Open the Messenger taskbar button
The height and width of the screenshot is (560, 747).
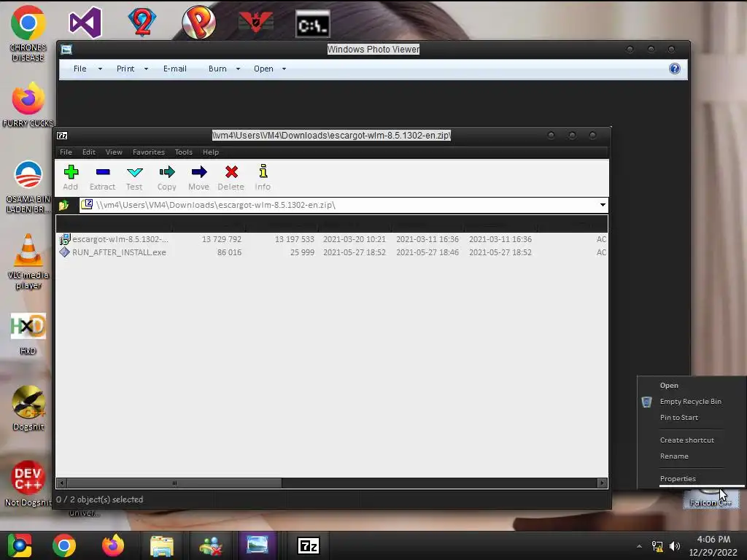coord(211,545)
